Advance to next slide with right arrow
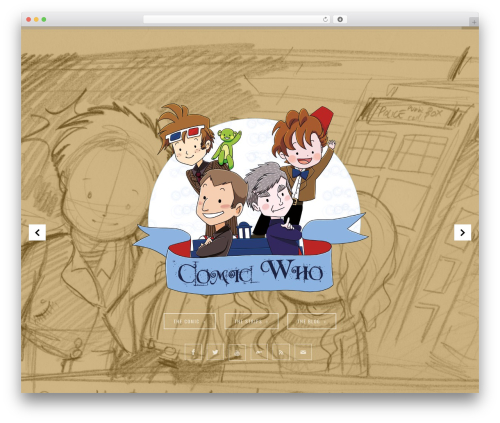This screenshot has width=500, height=423. pos(462,232)
